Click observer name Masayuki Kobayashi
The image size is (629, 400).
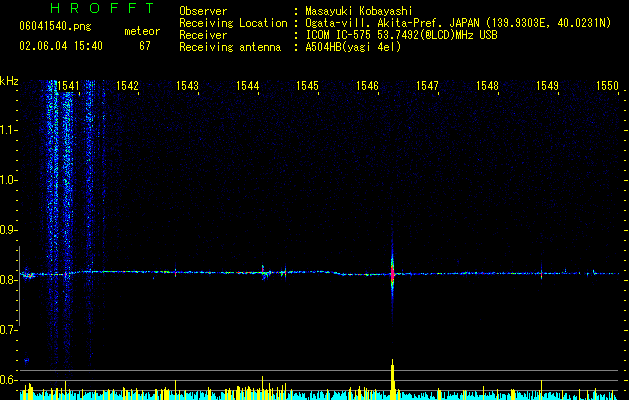point(359,11)
